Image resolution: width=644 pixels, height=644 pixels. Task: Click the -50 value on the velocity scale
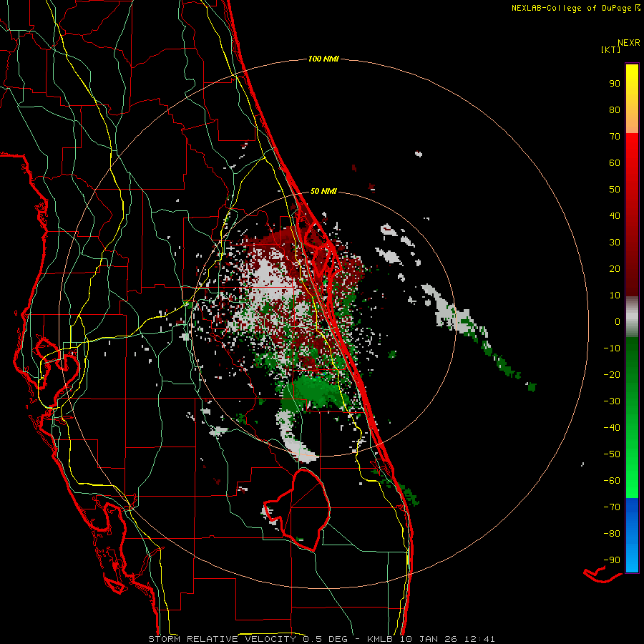612,454
